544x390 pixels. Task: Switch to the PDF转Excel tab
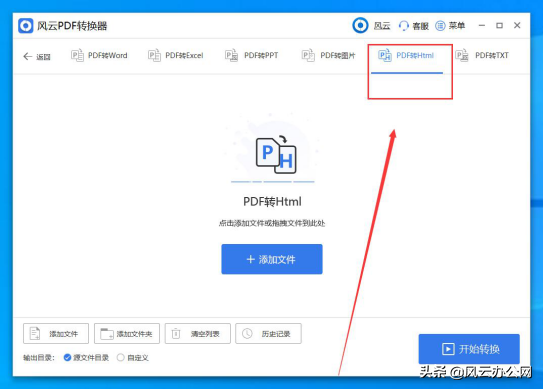(x=176, y=56)
